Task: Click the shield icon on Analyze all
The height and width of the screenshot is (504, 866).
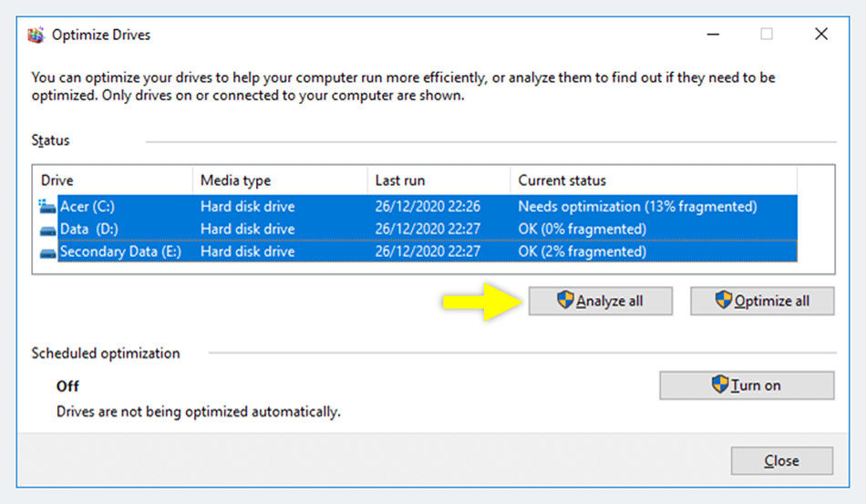Action: point(565,301)
